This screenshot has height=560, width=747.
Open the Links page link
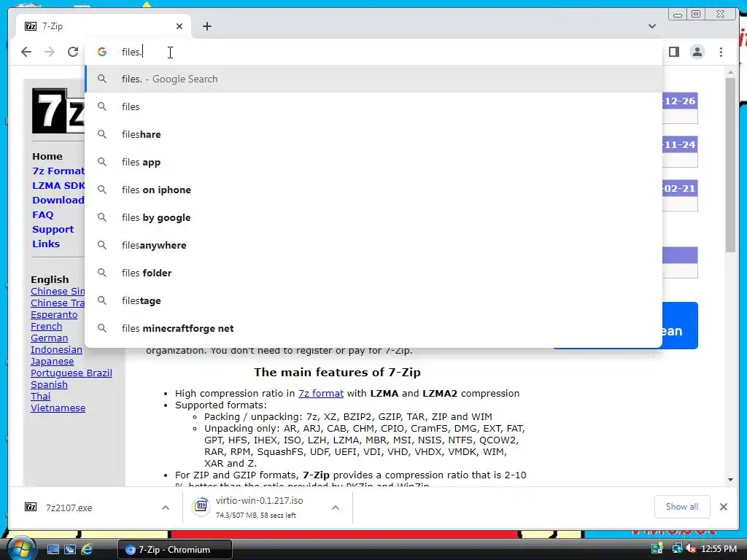coord(46,244)
